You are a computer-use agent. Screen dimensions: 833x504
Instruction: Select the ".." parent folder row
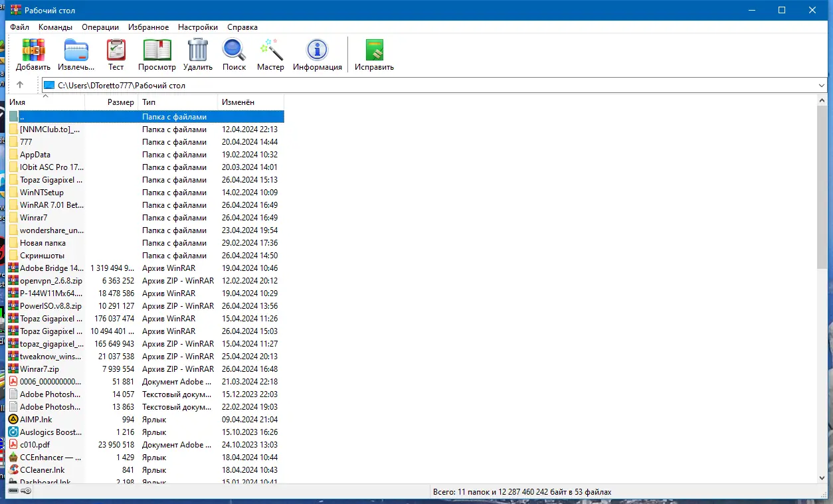145,117
